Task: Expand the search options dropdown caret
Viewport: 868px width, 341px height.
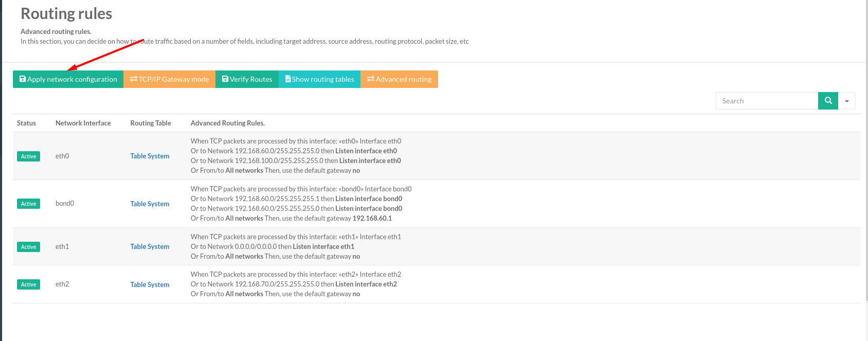Action: click(x=847, y=101)
